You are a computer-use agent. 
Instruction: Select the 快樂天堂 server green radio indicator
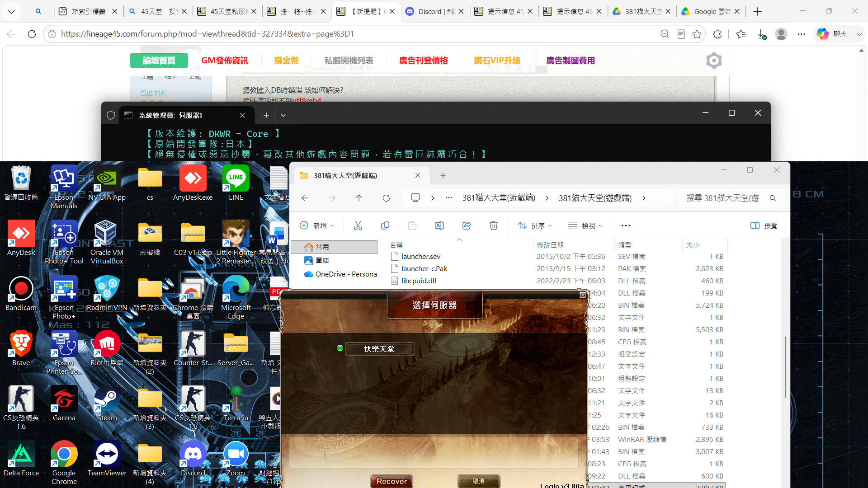pyautogui.click(x=340, y=348)
